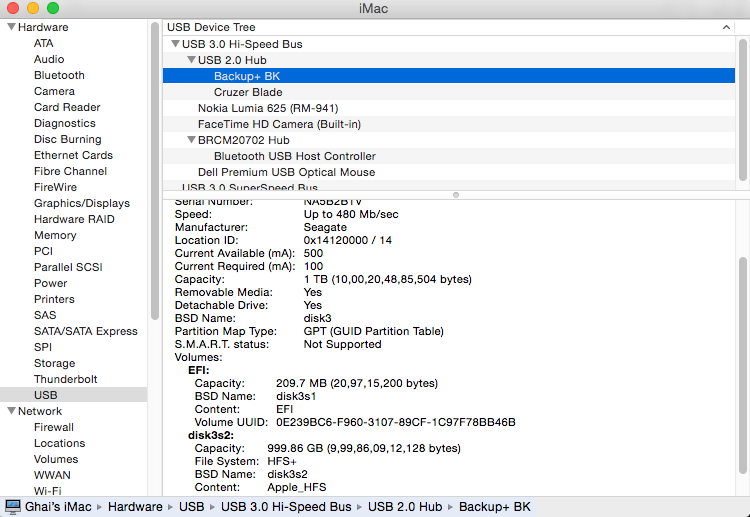Click USB 3.0 Hi-Speed Bus breadcrumb
The width and height of the screenshot is (750, 517).
(286, 507)
